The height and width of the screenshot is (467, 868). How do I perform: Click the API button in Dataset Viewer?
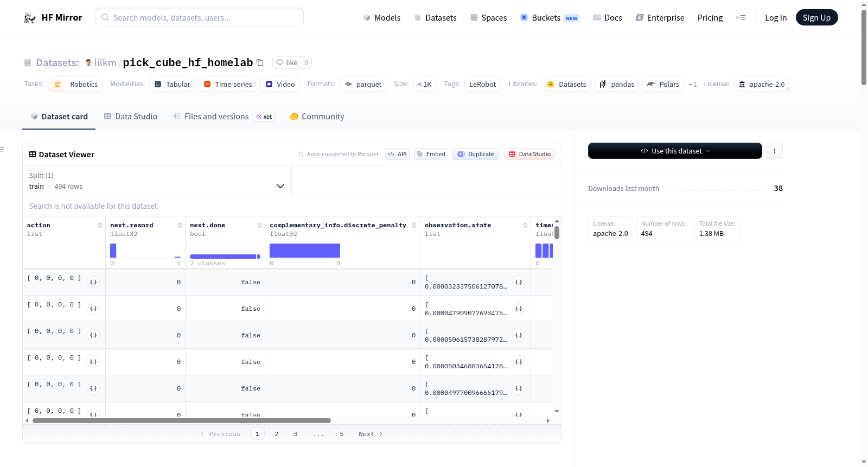(x=397, y=154)
